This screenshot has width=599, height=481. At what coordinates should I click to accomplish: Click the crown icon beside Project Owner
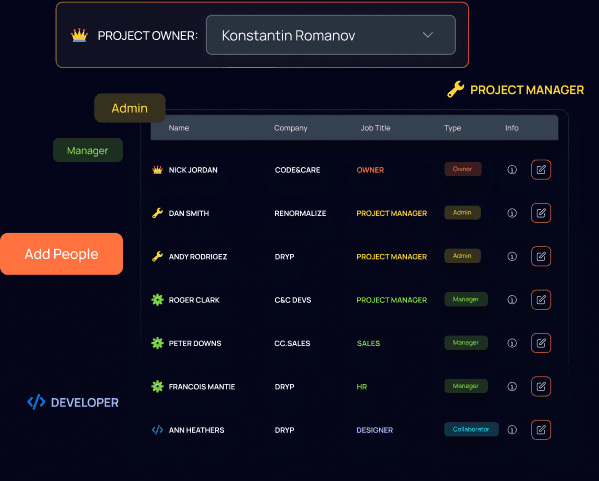click(x=79, y=36)
